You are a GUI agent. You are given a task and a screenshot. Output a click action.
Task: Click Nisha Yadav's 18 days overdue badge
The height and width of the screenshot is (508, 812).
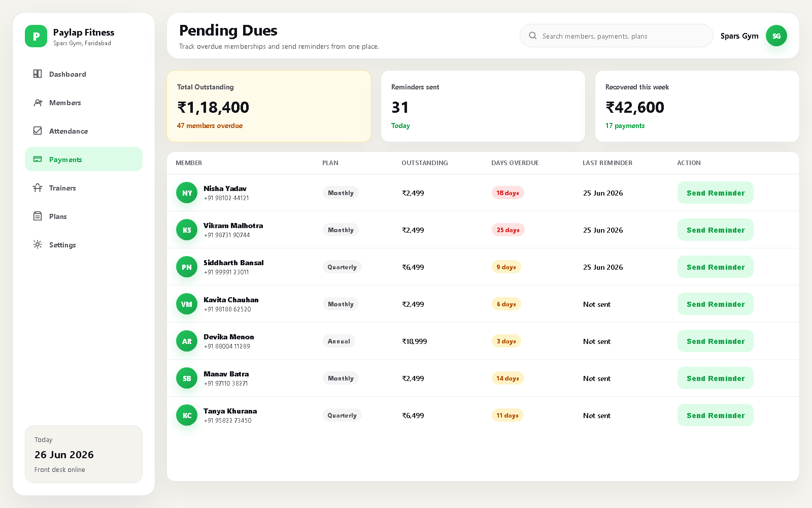click(507, 193)
